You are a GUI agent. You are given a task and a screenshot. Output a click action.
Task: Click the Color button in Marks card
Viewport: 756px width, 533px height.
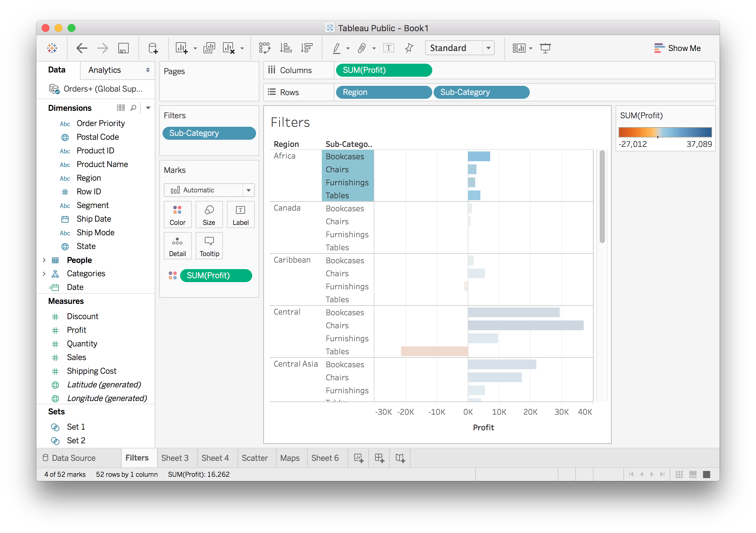coord(177,214)
